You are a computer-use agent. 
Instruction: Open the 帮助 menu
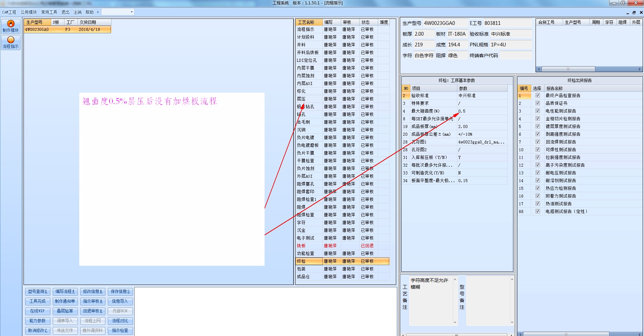[x=89, y=12]
